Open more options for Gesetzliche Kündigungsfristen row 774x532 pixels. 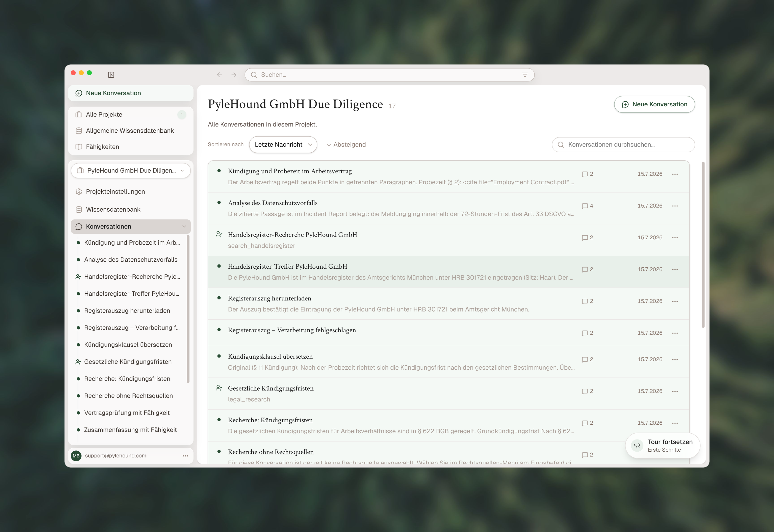coord(675,391)
